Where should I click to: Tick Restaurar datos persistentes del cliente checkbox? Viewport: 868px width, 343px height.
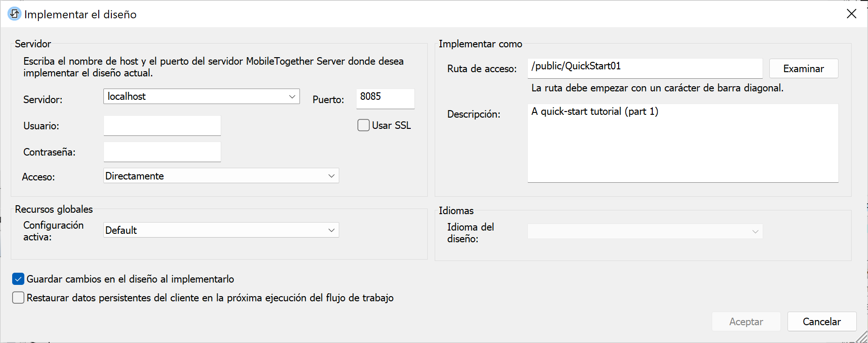[x=18, y=298]
